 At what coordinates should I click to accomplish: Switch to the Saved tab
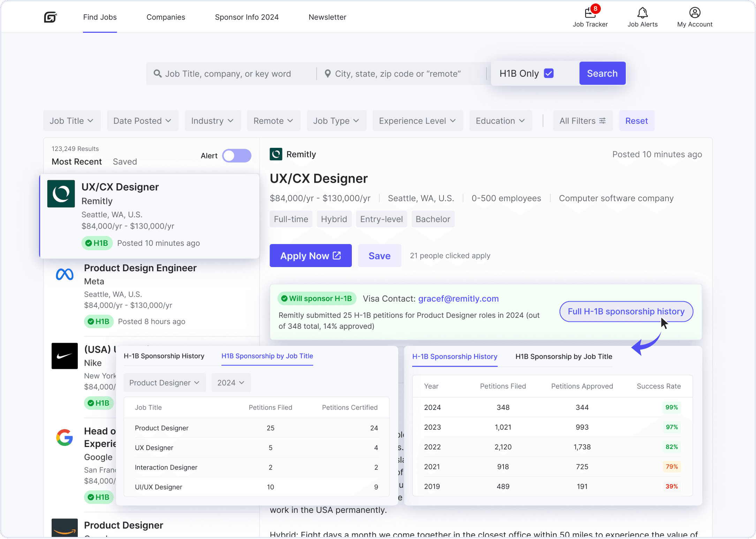(125, 162)
